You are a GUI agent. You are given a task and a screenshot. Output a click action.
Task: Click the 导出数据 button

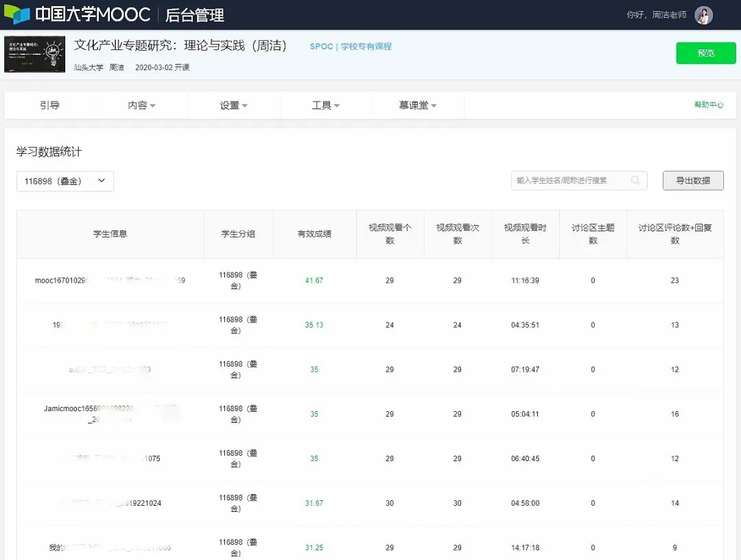(692, 180)
